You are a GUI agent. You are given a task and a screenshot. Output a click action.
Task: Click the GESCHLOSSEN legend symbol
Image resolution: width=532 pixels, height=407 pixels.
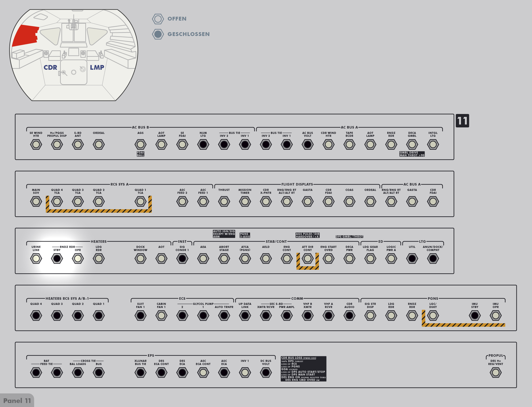[x=158, y=34]
